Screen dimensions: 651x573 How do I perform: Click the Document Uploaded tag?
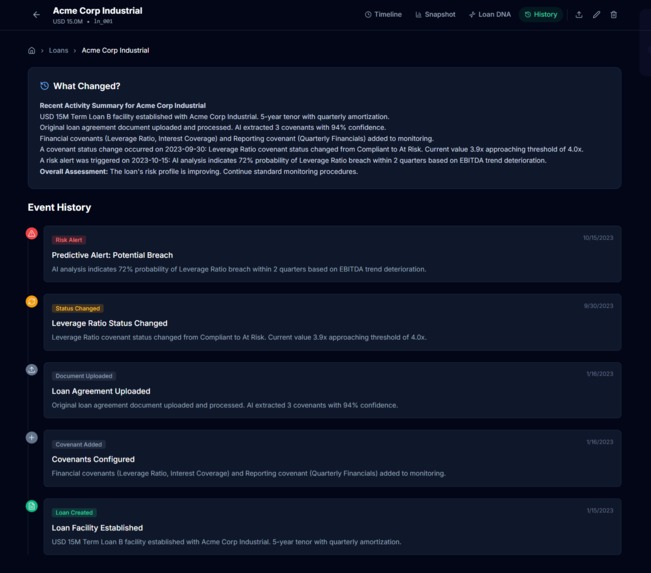84,376
